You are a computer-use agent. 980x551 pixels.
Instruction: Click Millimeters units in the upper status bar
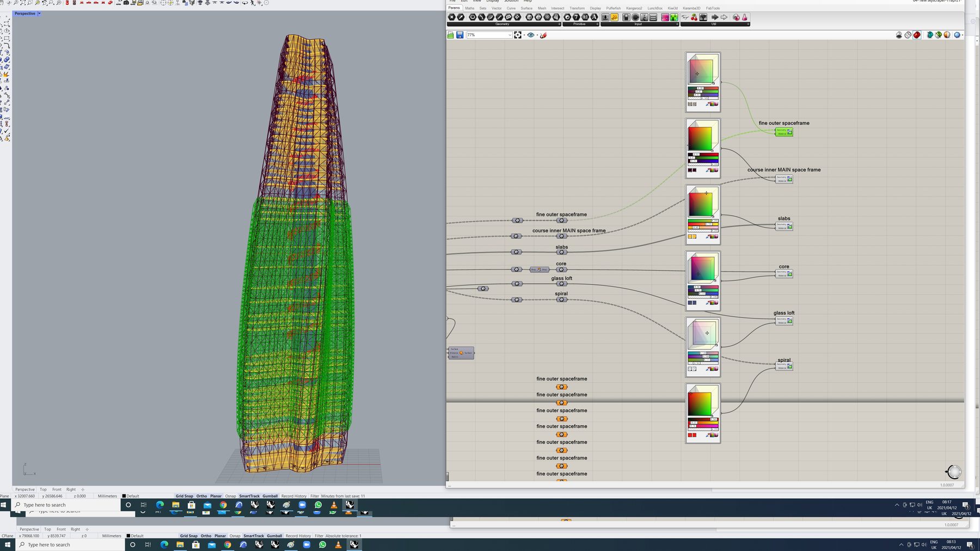(107, 496)
